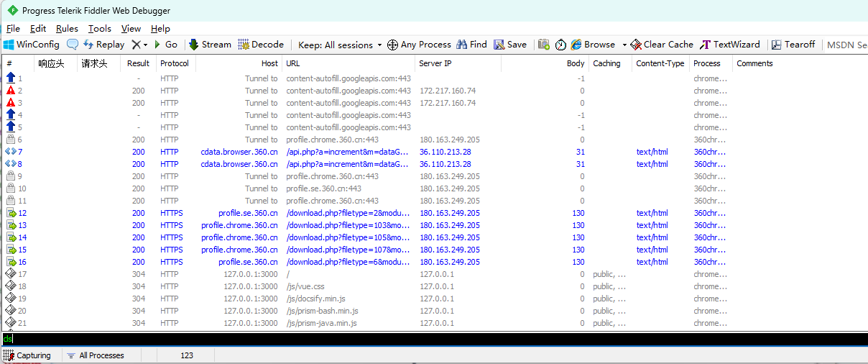
Task: Click the WinConfig toolbar button
Action: (x=32, y=45)
